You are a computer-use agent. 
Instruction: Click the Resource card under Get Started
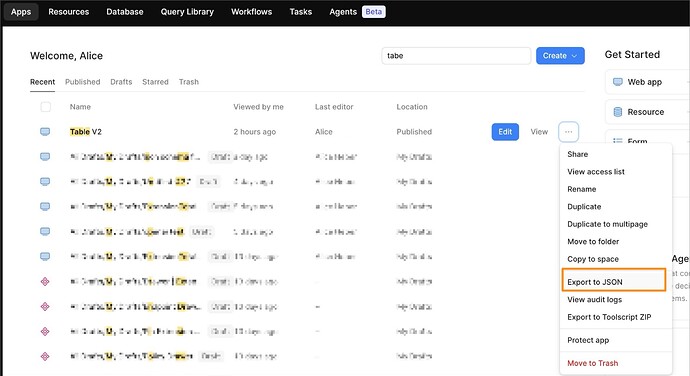(647, 112)
